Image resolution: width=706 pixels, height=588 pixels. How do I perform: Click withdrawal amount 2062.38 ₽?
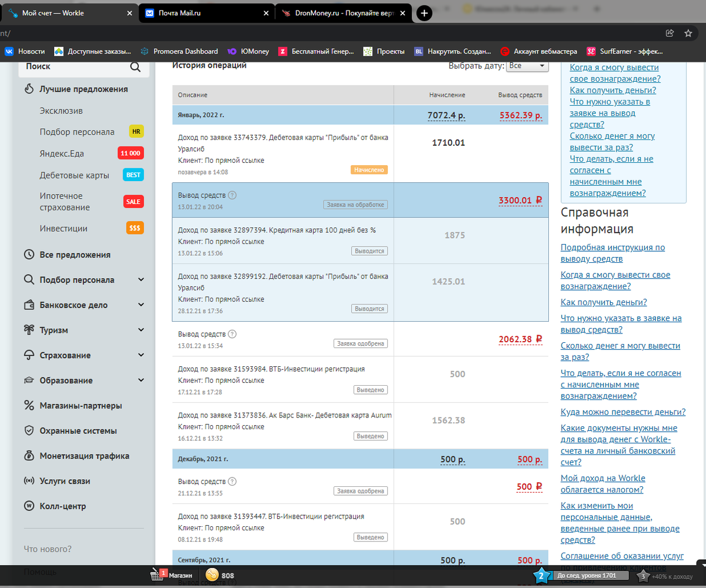(520, 339)
